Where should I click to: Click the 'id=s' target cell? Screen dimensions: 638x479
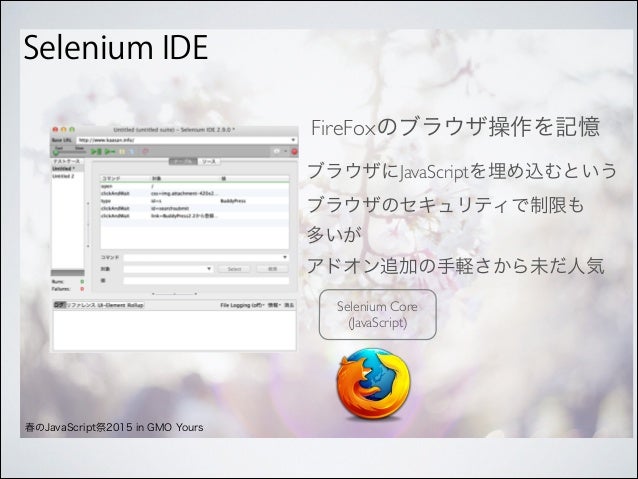(x=156, y=201)
